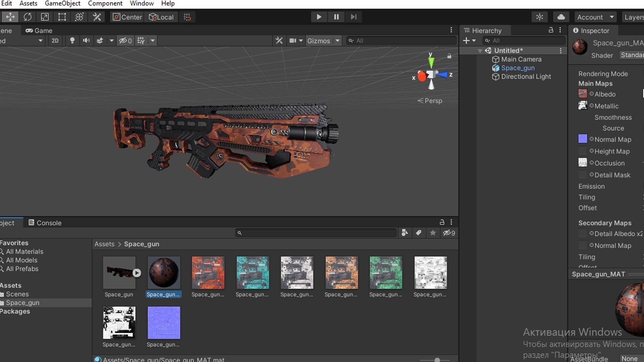Select Directional Light in Hierarchy
The height and width of the screenshot is (362, 644).
point(526,77)
